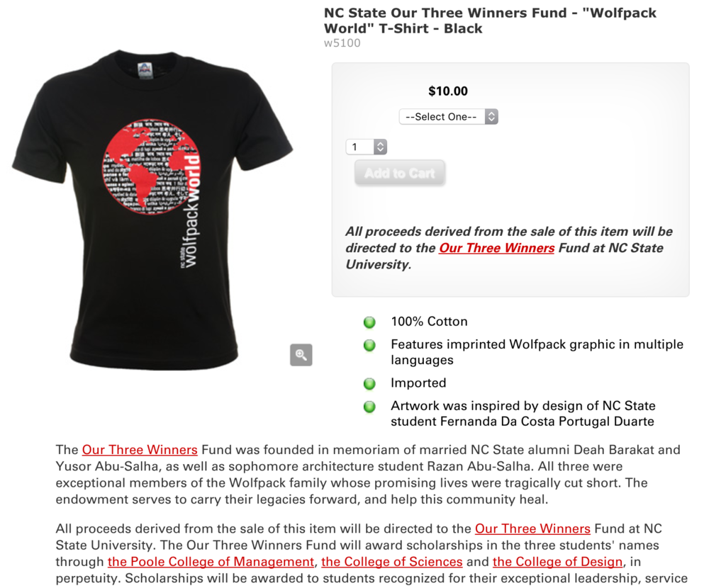The height and width of the screenshot is (588, 709).
Task: Click the black Wolfpack World T-shirt image
Action: (x=153, y=210)
